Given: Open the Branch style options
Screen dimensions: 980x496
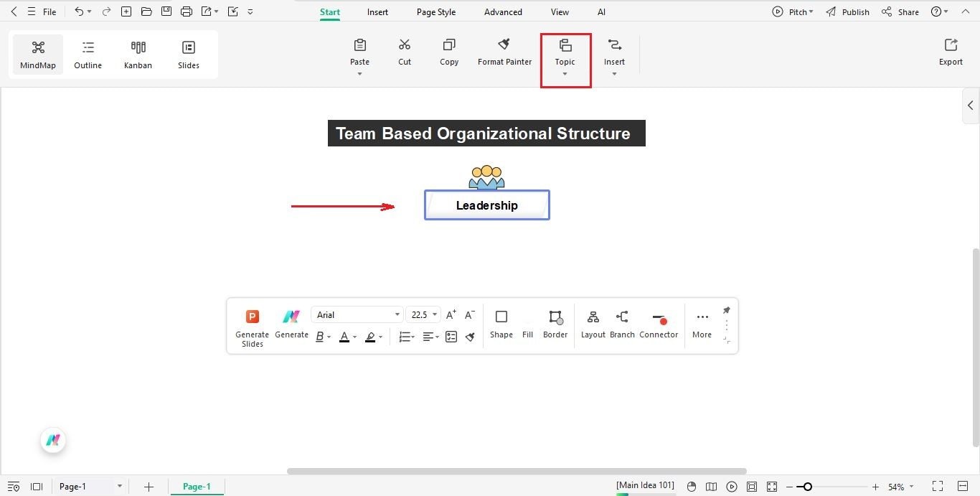Looking at the screenshot, I should pos(622,324).
